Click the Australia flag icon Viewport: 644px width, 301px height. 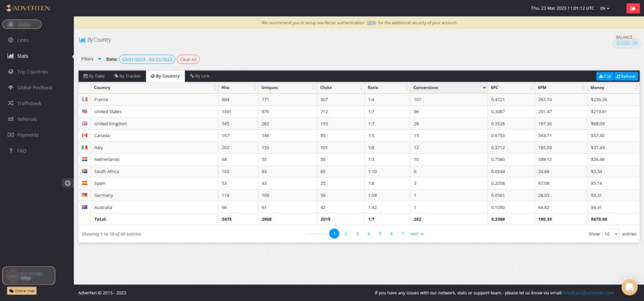(85, 207)
